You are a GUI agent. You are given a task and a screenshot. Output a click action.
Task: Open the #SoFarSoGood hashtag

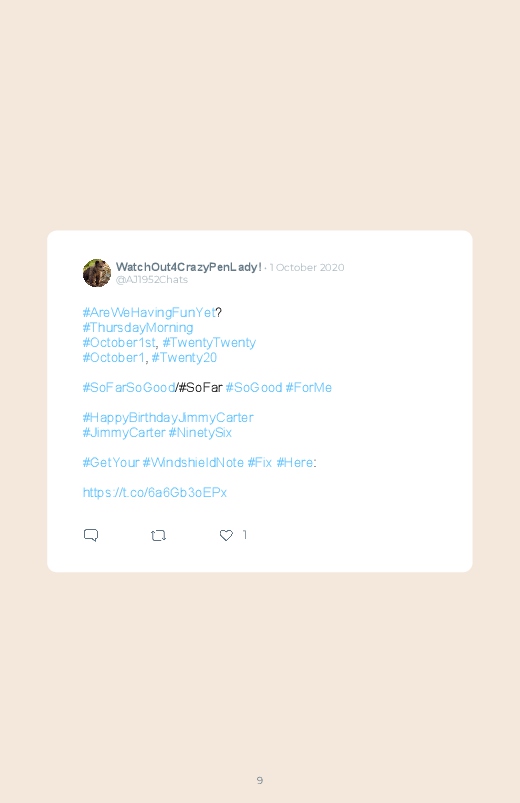pyautogui.click(x=129, y=387)
